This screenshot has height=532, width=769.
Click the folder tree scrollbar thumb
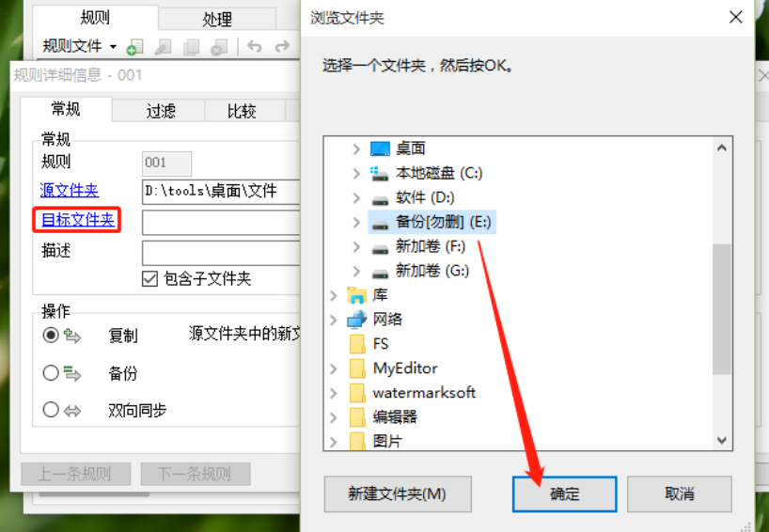[721, 309]
